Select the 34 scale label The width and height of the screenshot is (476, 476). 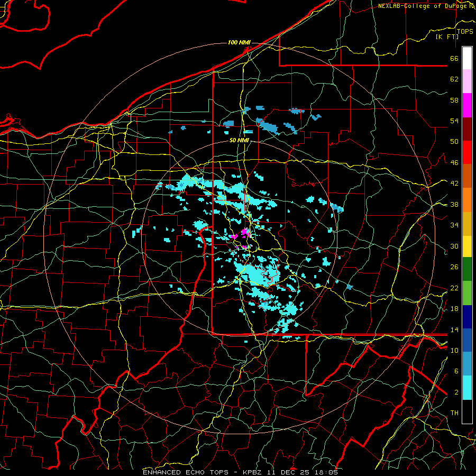[454, 225]
